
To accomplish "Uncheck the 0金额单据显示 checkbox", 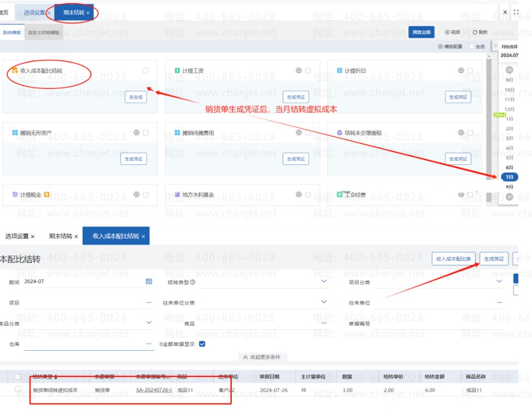I will [x=202, y=344].
